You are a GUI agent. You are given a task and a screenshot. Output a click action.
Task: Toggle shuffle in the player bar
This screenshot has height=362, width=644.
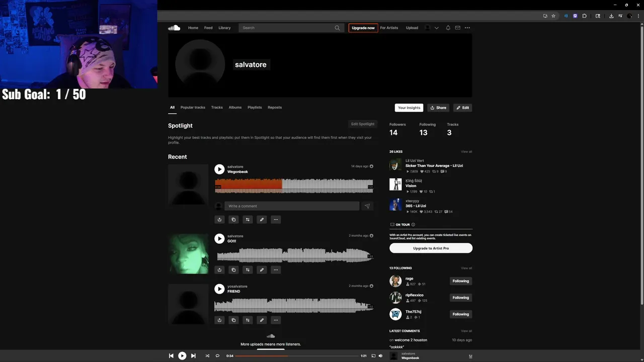[207, 355]
